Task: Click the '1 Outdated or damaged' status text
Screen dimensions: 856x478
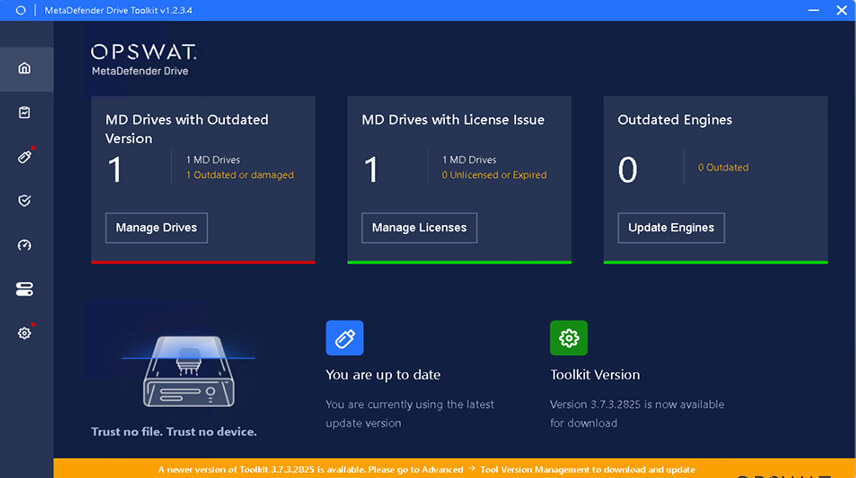Action: point(240,175)
